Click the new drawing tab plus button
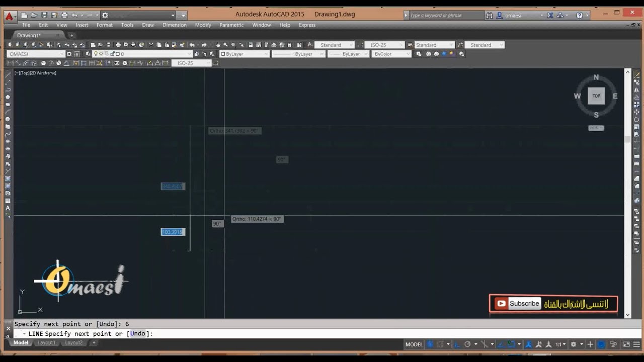This screenshot has height=362, width=644. click(x=71, y=35)
